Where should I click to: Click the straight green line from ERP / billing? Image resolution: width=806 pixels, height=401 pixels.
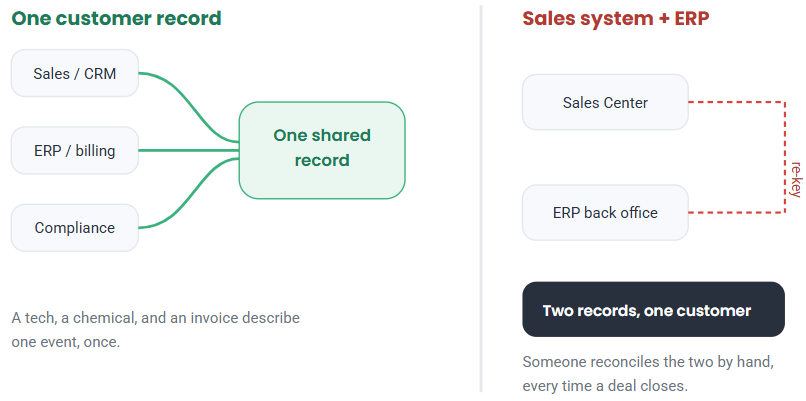pyautogui.click(x=189, y=151)
